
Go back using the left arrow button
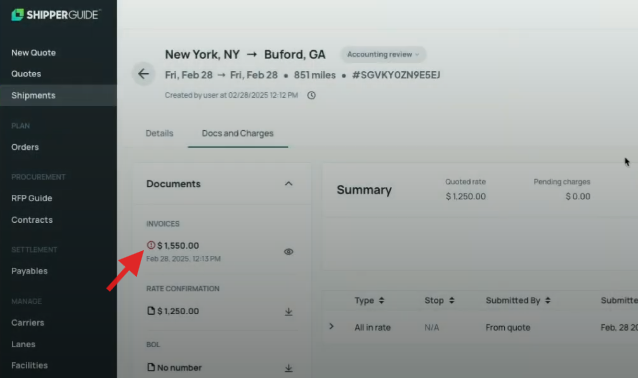[143, 74]
